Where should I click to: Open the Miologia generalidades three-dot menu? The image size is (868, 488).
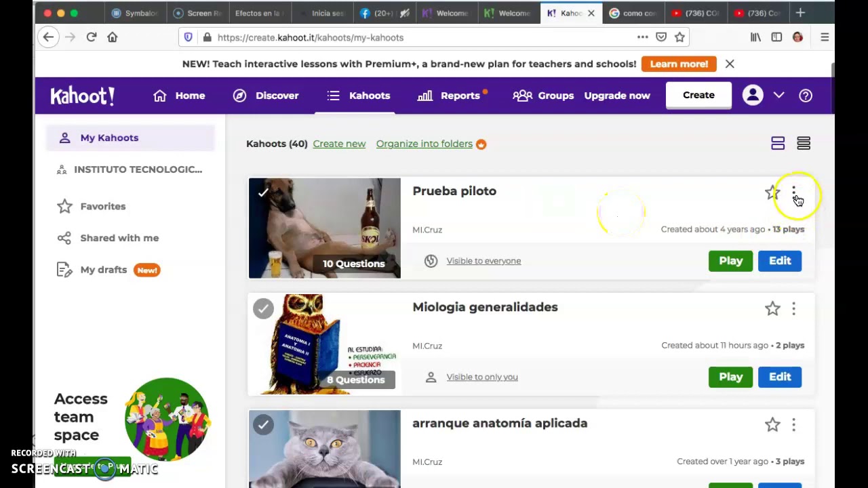(793, 308)
